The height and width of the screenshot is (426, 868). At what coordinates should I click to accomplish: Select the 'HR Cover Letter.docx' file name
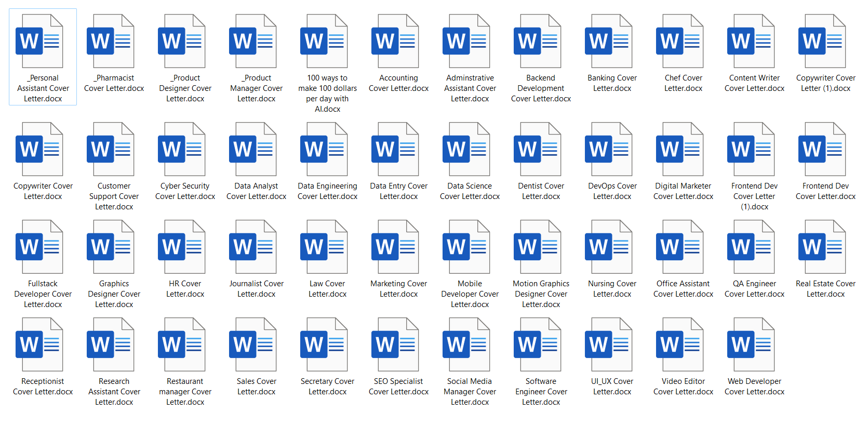click(x=185, y=289)
